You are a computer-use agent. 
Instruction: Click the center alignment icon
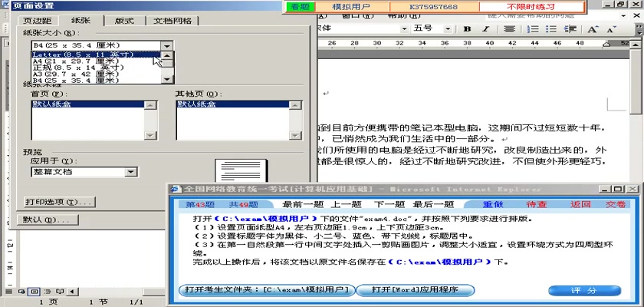click(x=509, y=28)
